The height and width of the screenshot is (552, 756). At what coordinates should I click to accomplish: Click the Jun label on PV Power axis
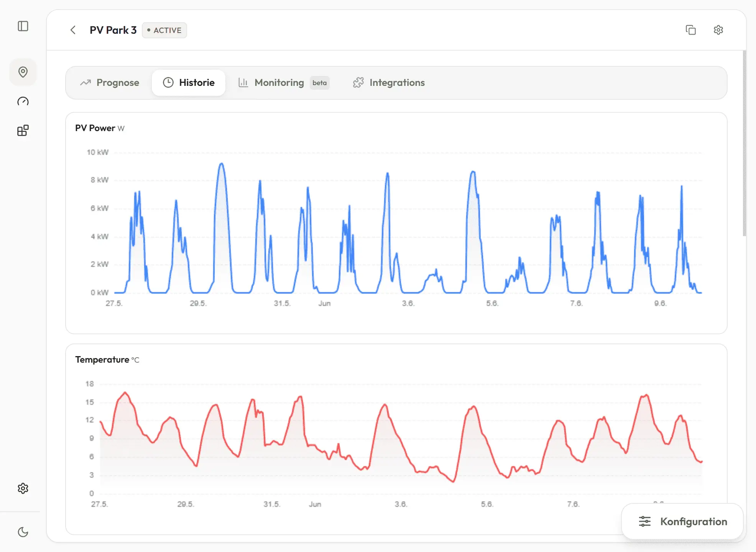(x=324, y=303)
